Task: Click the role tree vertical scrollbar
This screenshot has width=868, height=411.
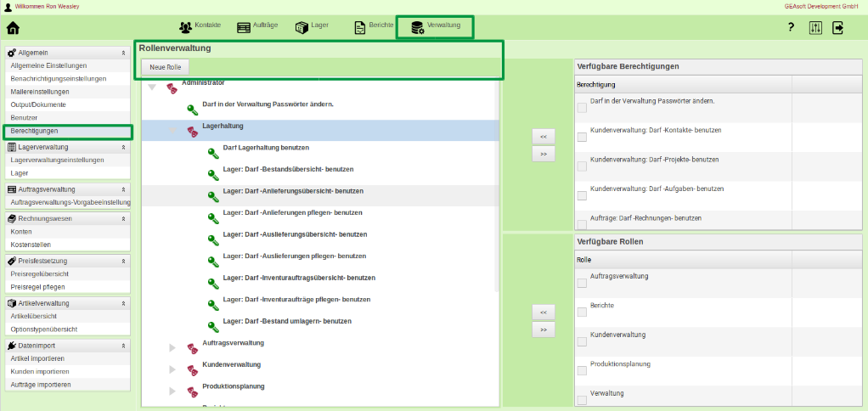Action: point(497,212)
